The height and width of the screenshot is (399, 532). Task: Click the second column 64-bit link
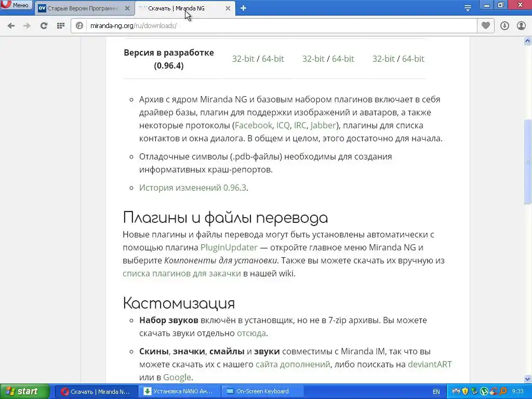pos(343,59)
